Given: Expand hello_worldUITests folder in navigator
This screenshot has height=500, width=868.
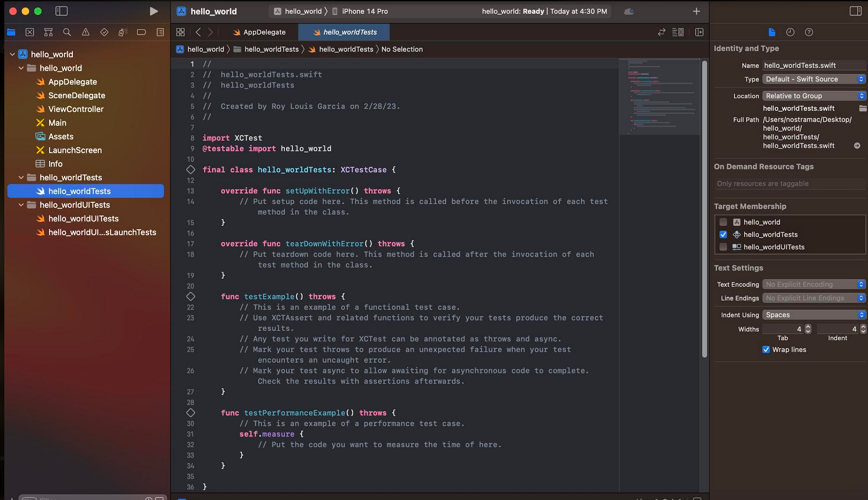Looking at the screenshot, I should [x=21, y=205].
